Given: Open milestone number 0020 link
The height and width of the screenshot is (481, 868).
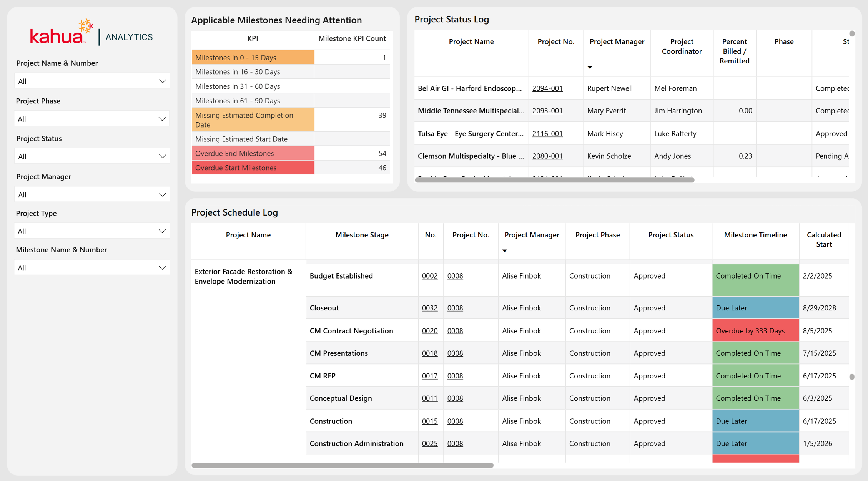Looking at the screenshot, I should tap(430, 331).
